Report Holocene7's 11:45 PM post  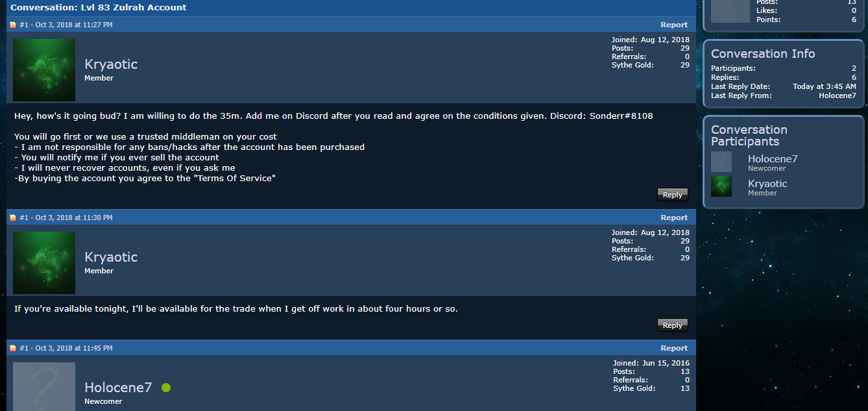(674, 348)
